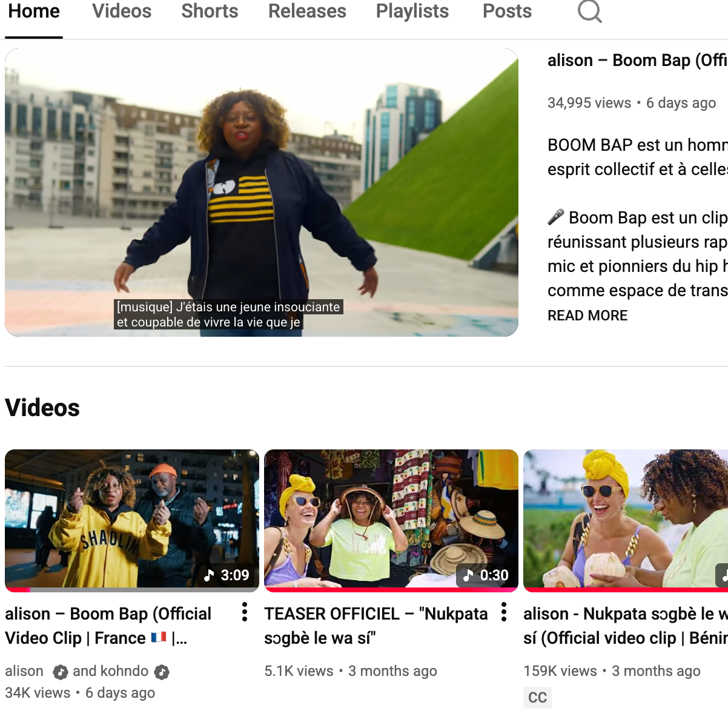Open options menu for Teaser Officiel video
Image resolution: width=728 pixels, height=728 pixels.
(503, 612)
